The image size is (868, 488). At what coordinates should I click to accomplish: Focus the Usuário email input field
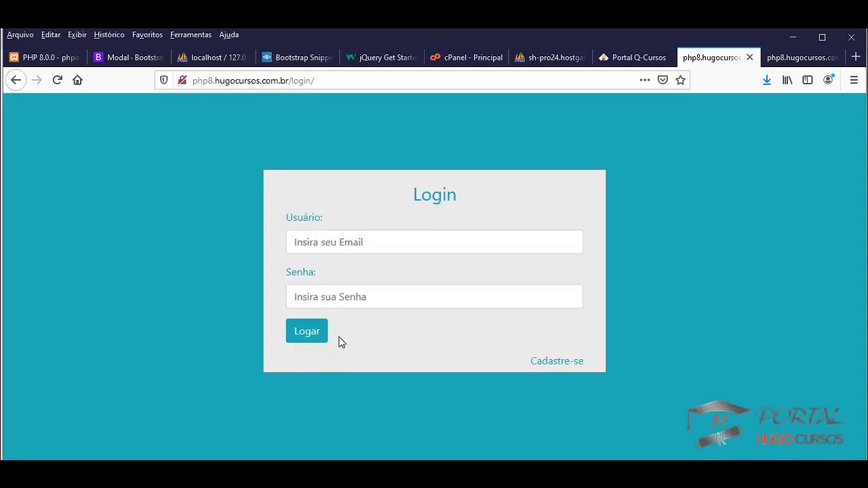click(x=434, y=242)
